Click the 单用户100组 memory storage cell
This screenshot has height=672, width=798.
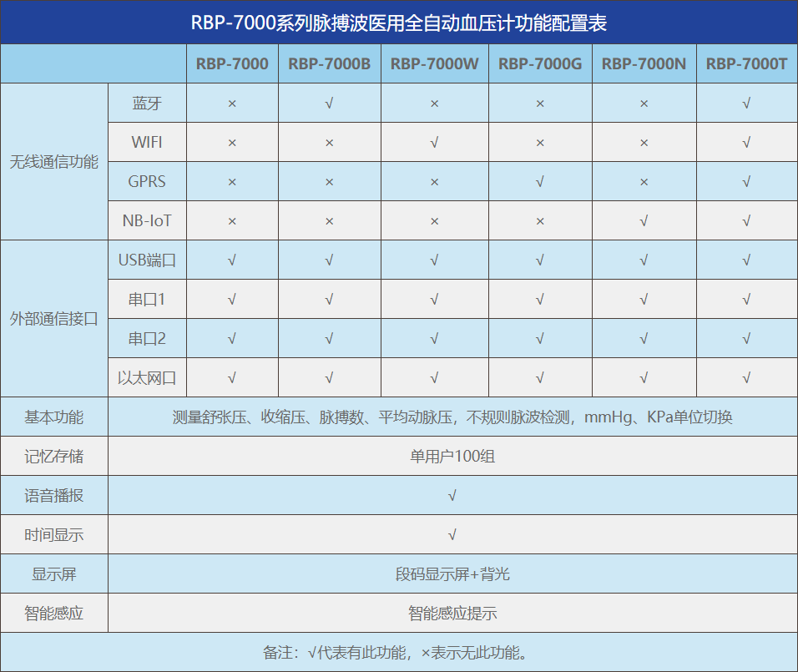452,457
